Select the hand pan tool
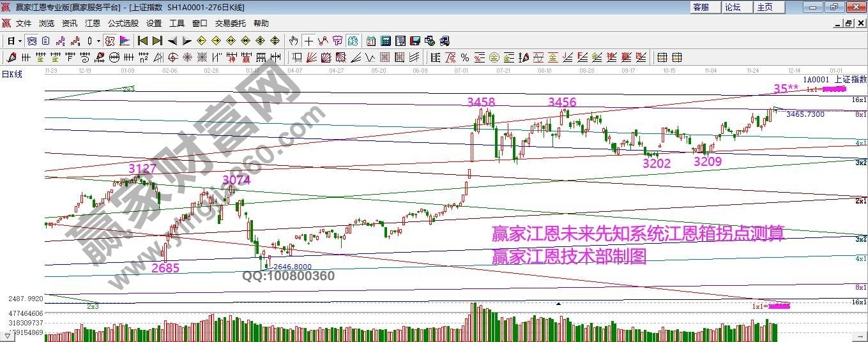This screenshot has height=342, width=868. pos(293,41)
